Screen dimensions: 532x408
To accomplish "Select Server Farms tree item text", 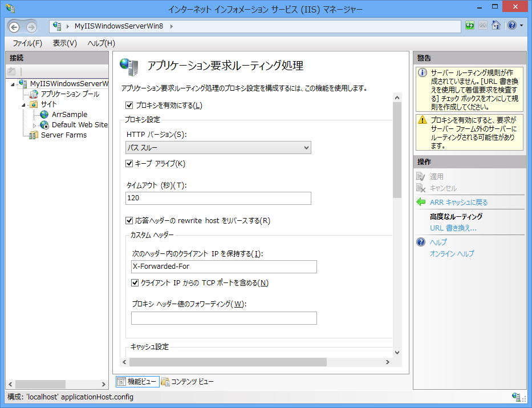I will 64,135.
